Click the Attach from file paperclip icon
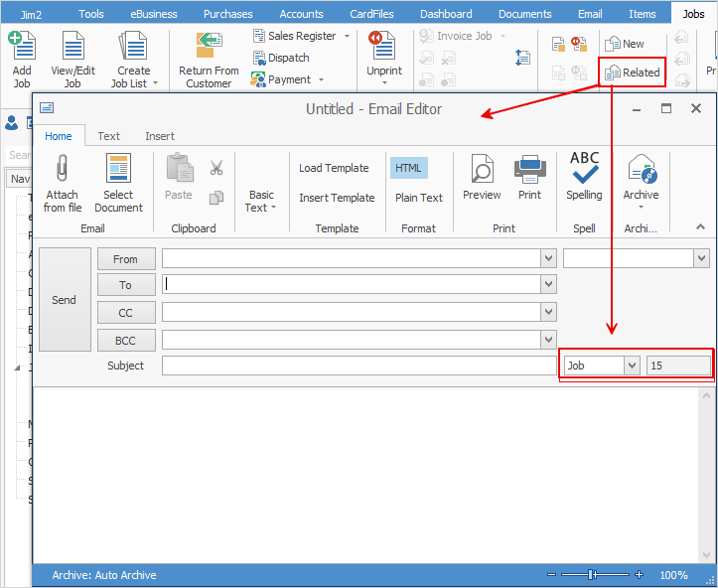This screenshot has height=588, width=718. (x=62, y=168)
